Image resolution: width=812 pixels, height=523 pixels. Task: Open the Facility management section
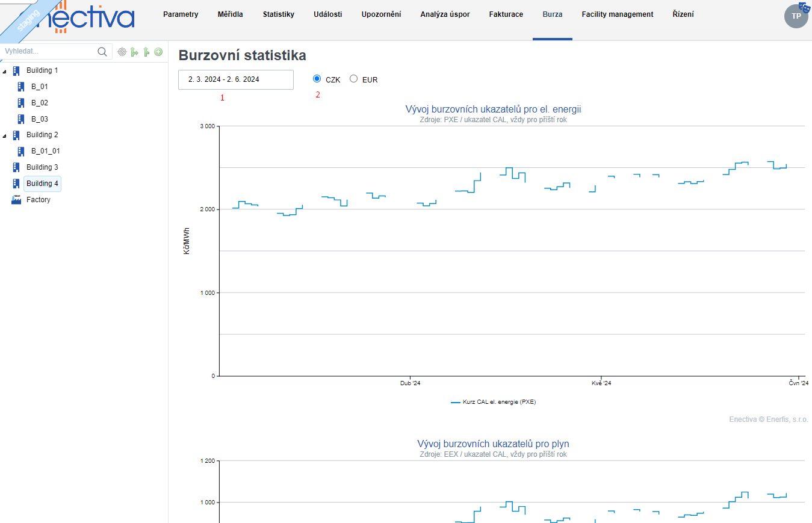[617, 14]
